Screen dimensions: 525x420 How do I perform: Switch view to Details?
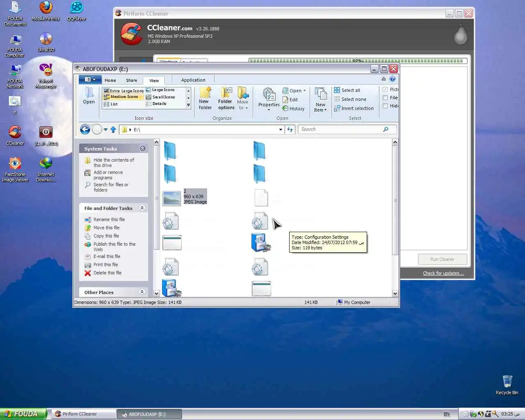click(156, 104)
